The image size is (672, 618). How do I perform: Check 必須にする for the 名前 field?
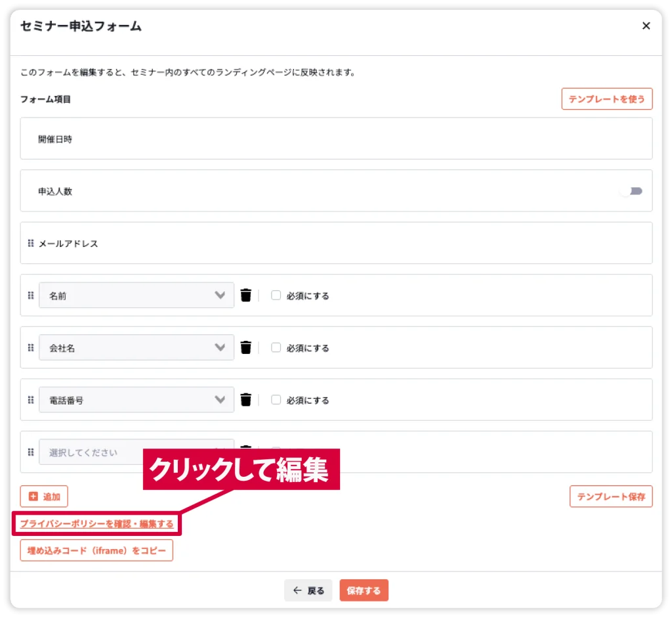276,296
